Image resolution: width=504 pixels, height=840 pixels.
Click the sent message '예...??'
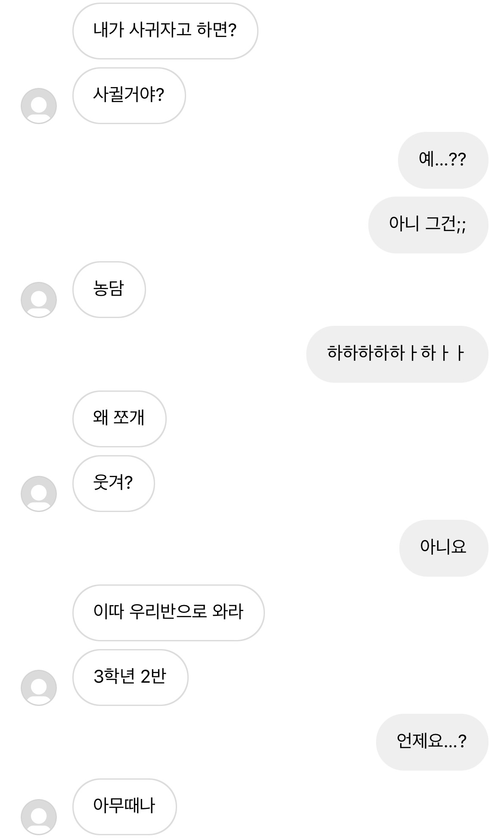coord(442,160)
